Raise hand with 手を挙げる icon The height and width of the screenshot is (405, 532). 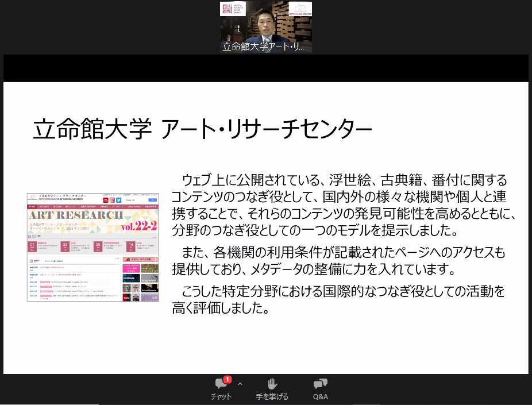pyautogui.click(x=272, y=383)
